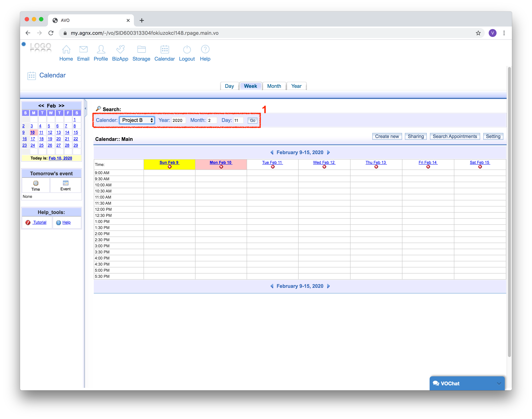Switch to the Month view tab
This screenshot has width=532, height=419.
(274, 86)
